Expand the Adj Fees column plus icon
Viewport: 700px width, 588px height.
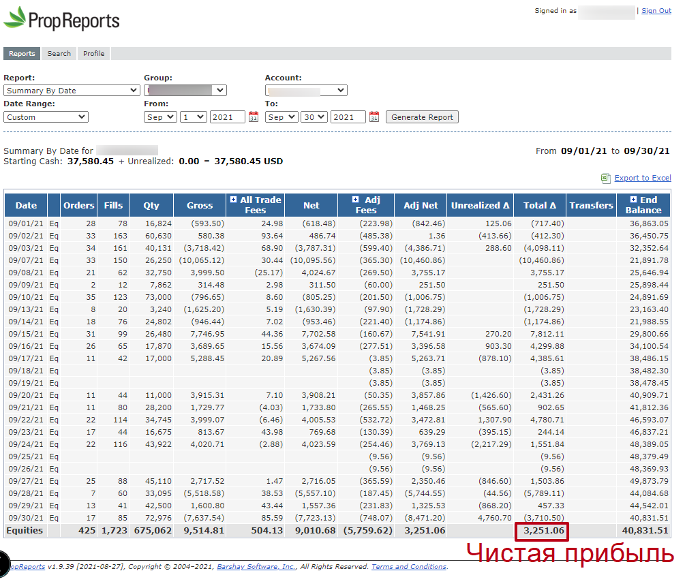point(356,200)
